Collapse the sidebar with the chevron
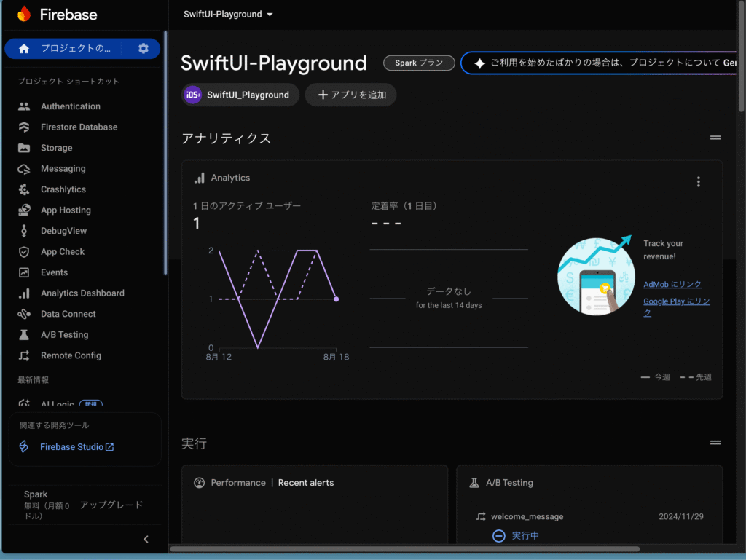The height and width of the screenshot is (560, 746). pyautogui.click(x=146, y=539)
